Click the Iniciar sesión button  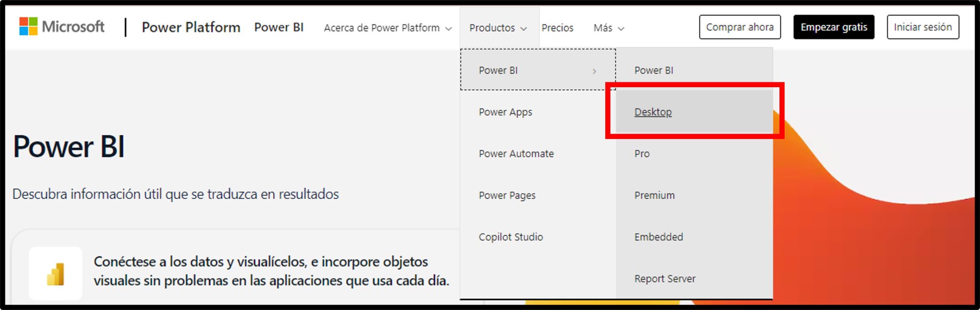923,27
